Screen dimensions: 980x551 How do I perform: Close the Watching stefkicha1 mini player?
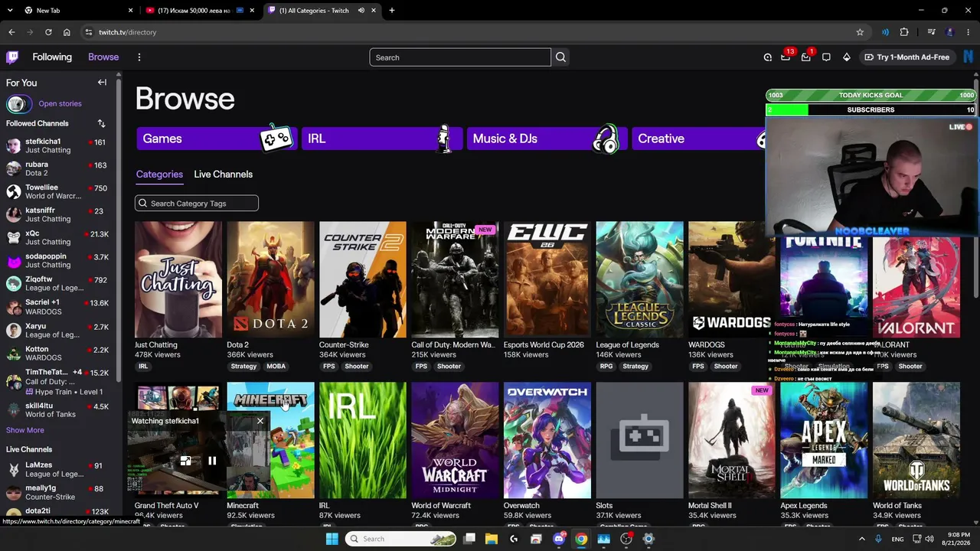(x=260, y=421)
